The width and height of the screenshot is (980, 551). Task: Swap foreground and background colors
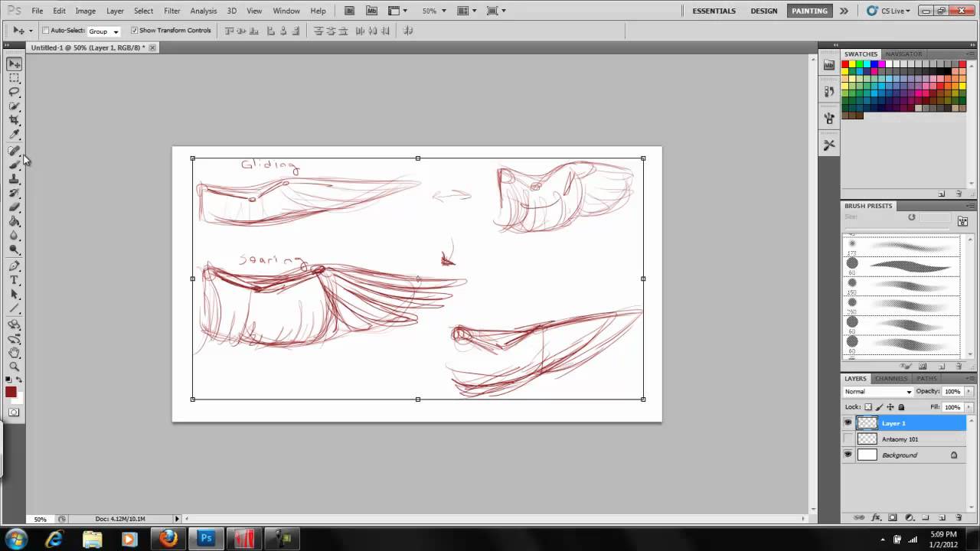(x=19, y=380)
